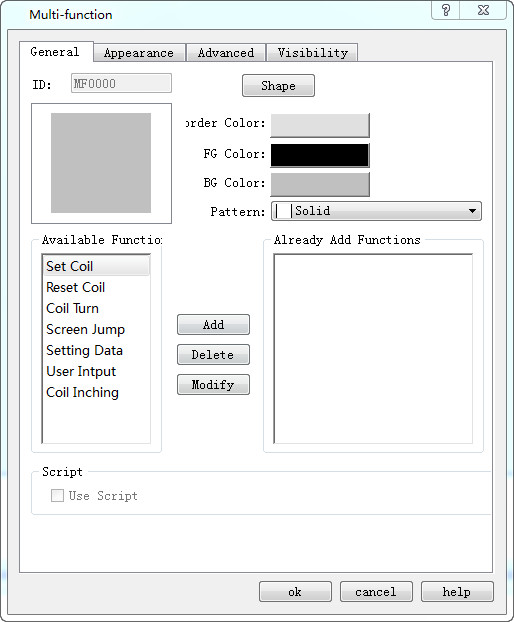Click the title bar question mark icon
514x622 pixels.
click(445, 10)
